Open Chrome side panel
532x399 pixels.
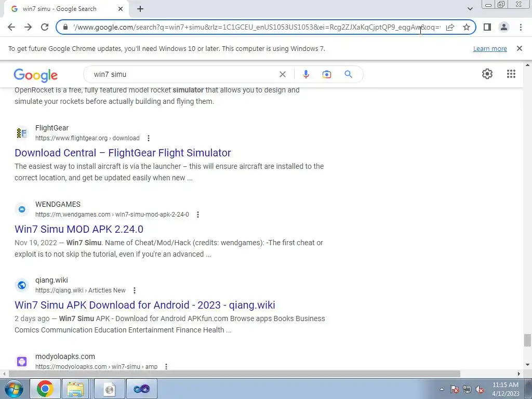(487, 27)
